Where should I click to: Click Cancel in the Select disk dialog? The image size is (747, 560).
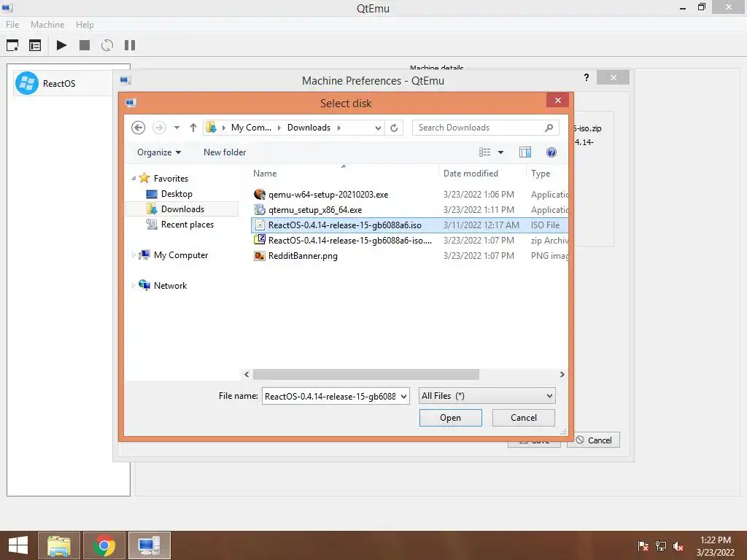tap(524, 418)
